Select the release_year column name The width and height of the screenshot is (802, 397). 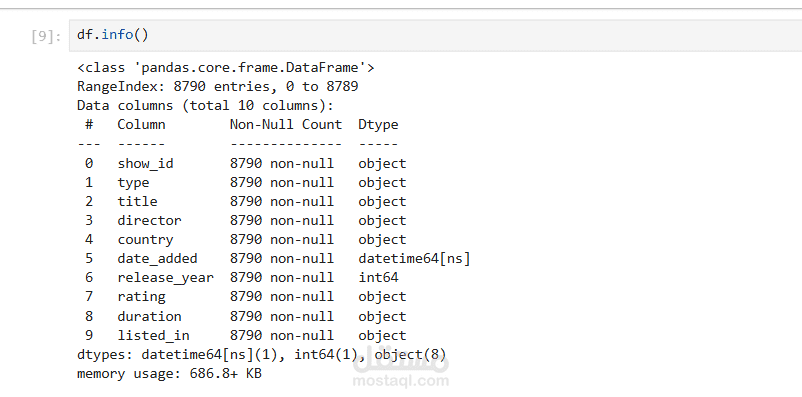click(165, 278)
